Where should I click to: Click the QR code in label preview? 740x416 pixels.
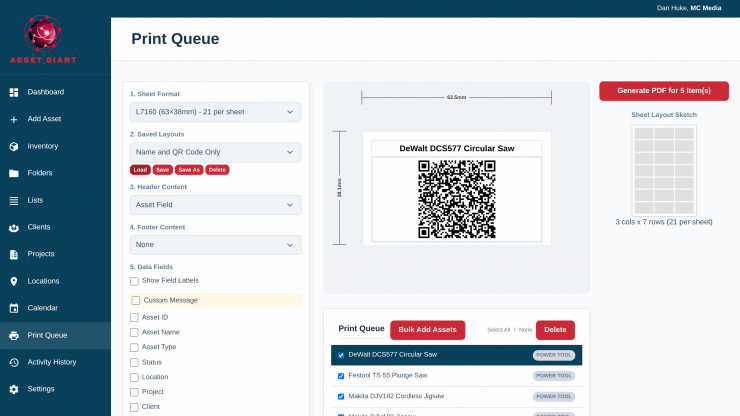click(x=457, y=199)
